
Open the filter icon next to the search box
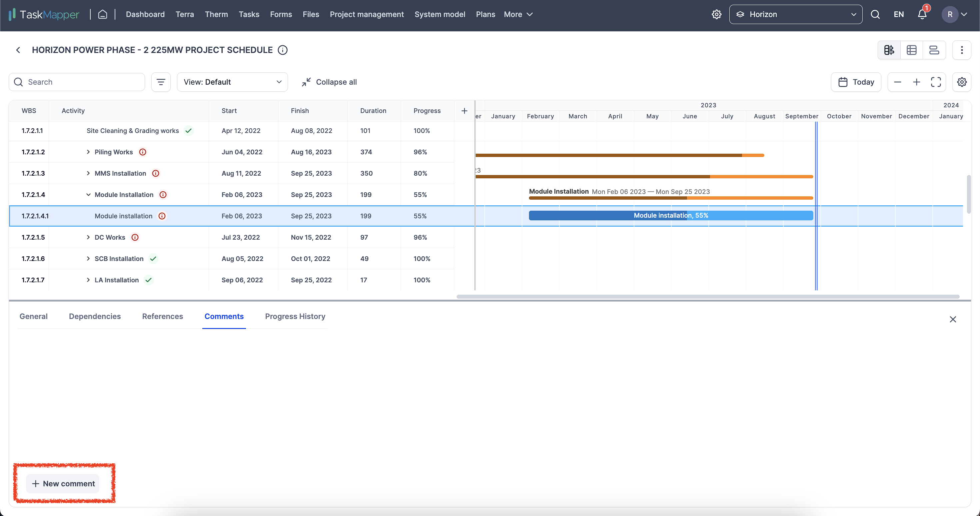(x=161, y=82)
